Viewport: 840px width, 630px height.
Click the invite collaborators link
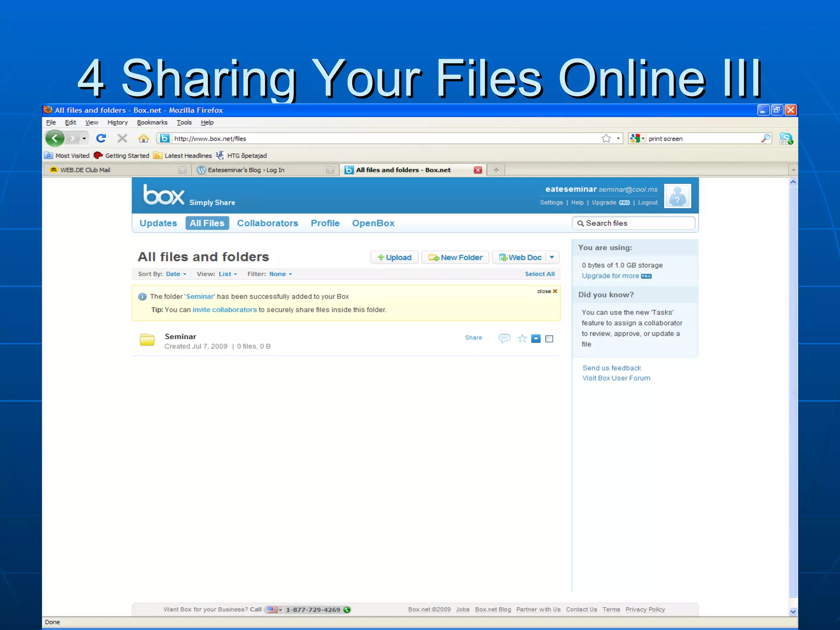coord(225,310)
